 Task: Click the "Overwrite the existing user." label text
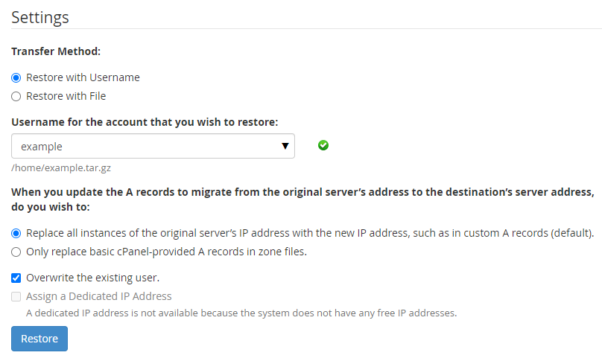[x=92, y=278]
